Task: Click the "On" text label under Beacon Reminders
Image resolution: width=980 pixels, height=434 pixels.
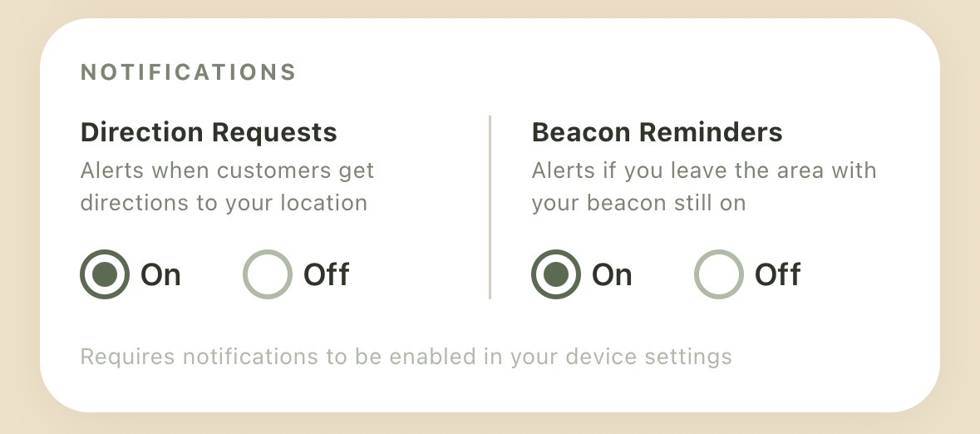Action: point(612,274)
